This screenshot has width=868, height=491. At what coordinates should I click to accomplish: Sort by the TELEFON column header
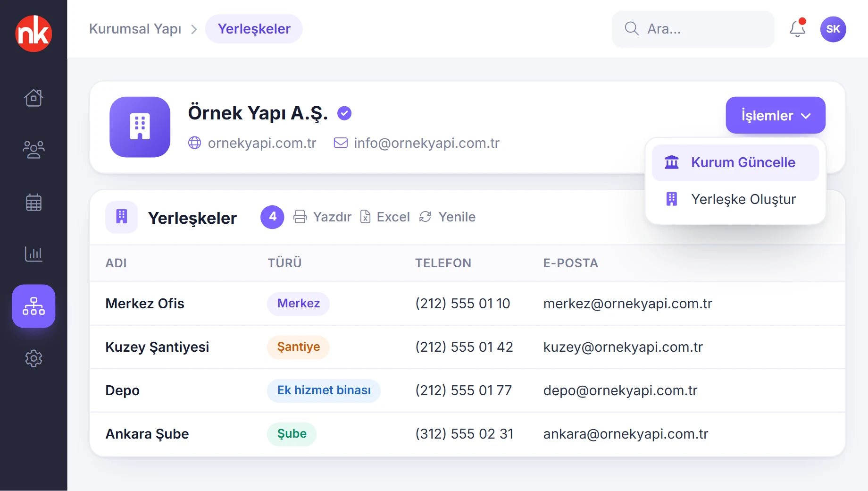point(443,263)
